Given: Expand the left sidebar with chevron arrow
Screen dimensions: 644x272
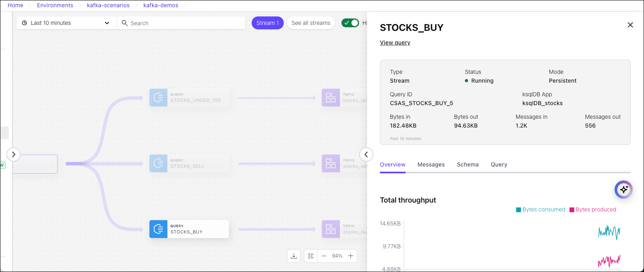Looking at the screenshot, I should [14, 154].
